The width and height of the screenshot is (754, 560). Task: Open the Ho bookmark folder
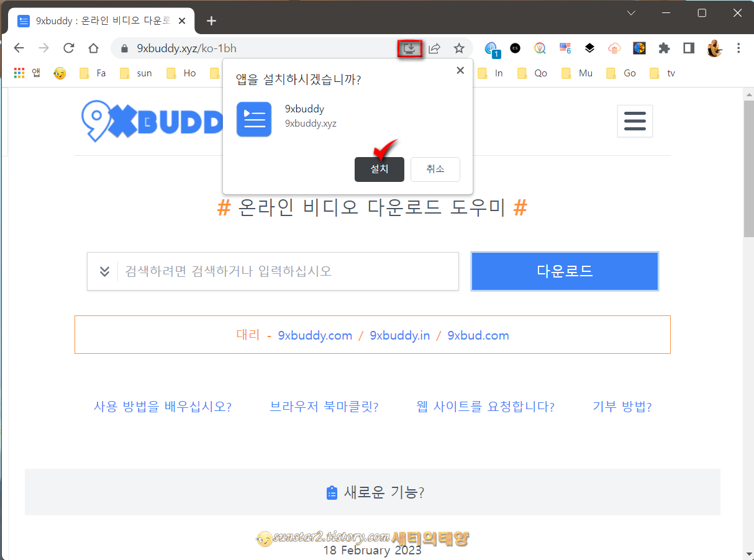click(182, 73)
